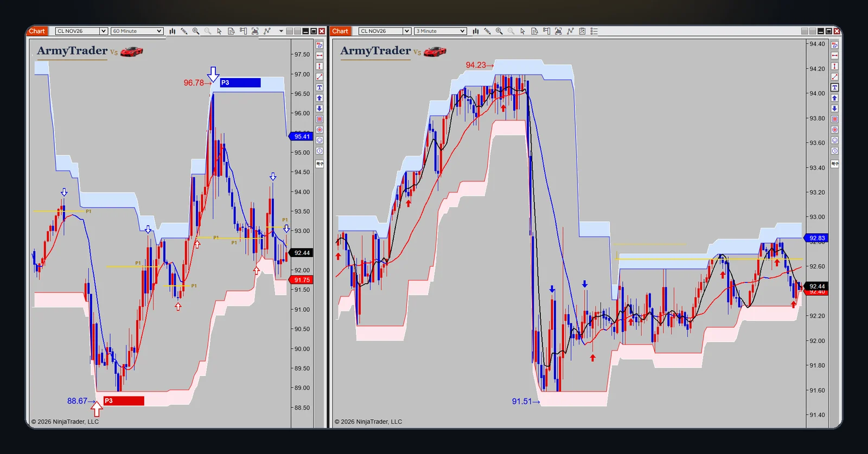The height and width of the screenshot is (454, 868).
Task: Select rectangle drawing tool in 60 Minute sidebar
Action: click(x=320, y=119)
